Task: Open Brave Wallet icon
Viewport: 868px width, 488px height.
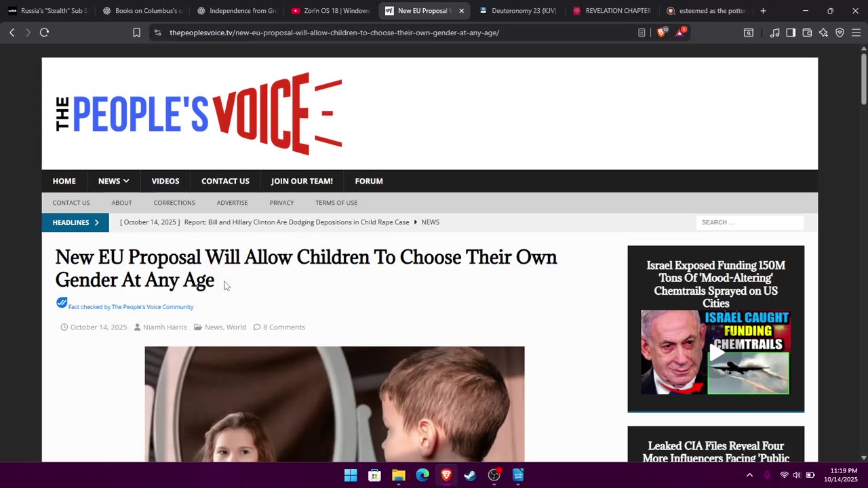Action: point(807,33)
